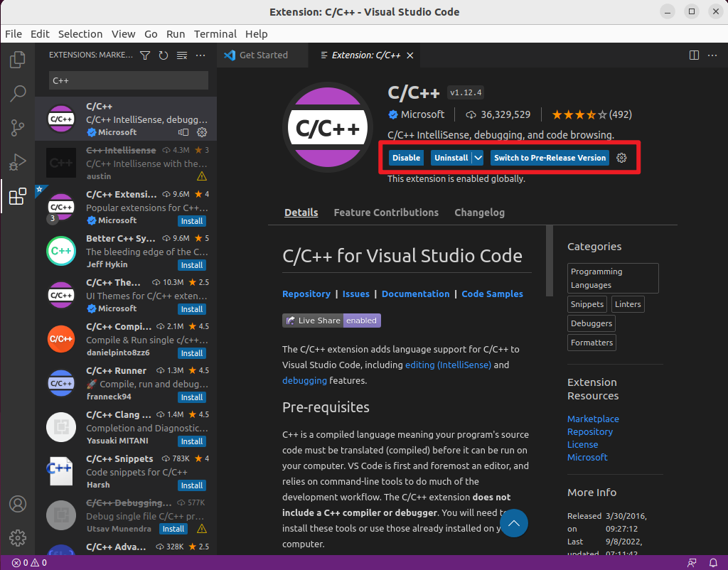Open the extension settings gear beside Switch to Pre-Release

pyautogui.click(x=621, y=158)
